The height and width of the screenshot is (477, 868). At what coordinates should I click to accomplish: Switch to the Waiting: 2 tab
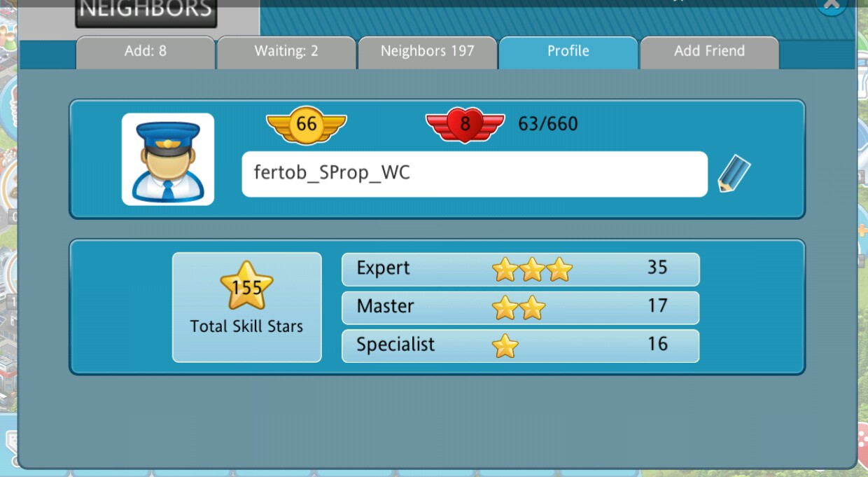(x=286, y=52)
